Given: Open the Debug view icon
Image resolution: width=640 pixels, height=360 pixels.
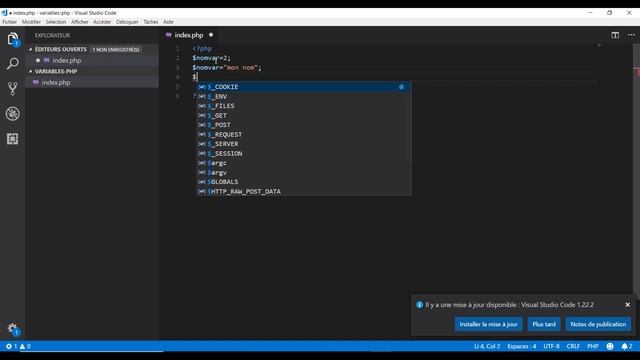Looking at the screenshot, I should click(x=13, y=113).
